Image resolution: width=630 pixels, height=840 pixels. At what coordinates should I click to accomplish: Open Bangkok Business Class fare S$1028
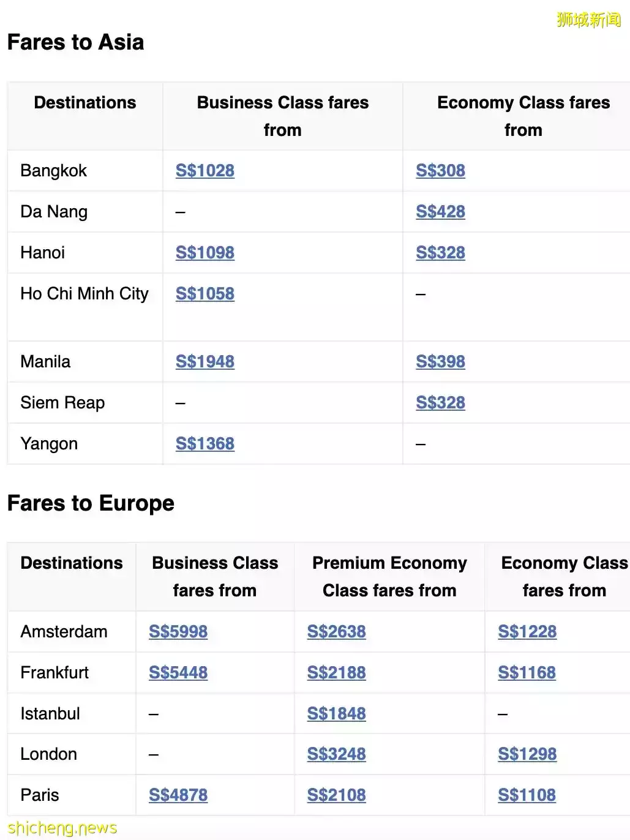[x=204, y=171]
